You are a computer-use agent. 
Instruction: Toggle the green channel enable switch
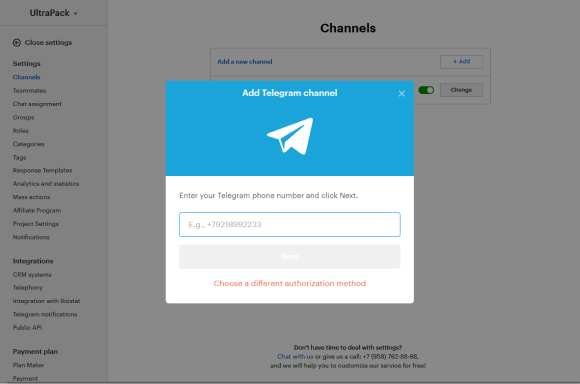426,90
